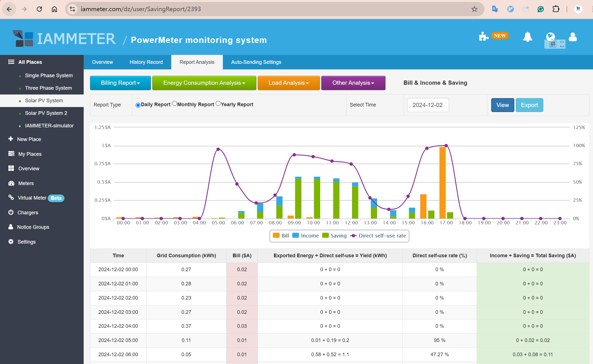Image resolution: width=593 pixels, height=364 pixels.
Task: Click the self-use rate point at 05:00
Action: pyautogui.click(x=218, y=149)
